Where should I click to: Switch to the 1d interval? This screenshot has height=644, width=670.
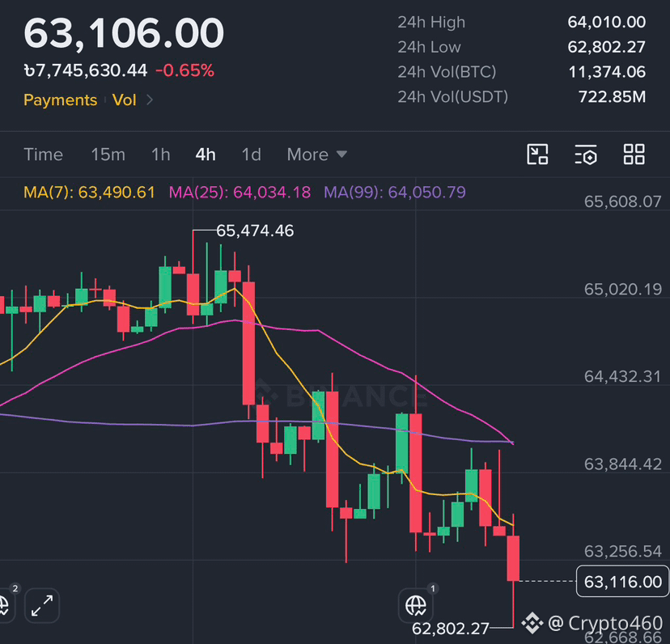pos(251,155)
